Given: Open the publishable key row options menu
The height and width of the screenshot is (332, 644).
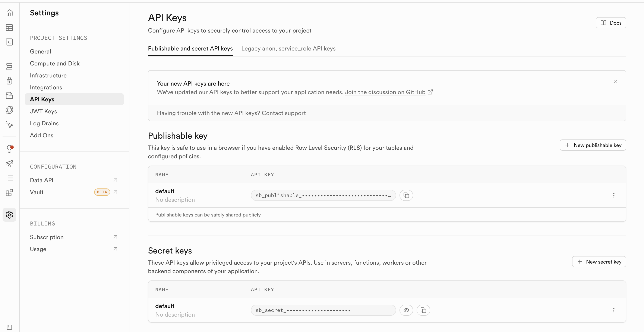Looking at the screenshot, I should point(613,195).
